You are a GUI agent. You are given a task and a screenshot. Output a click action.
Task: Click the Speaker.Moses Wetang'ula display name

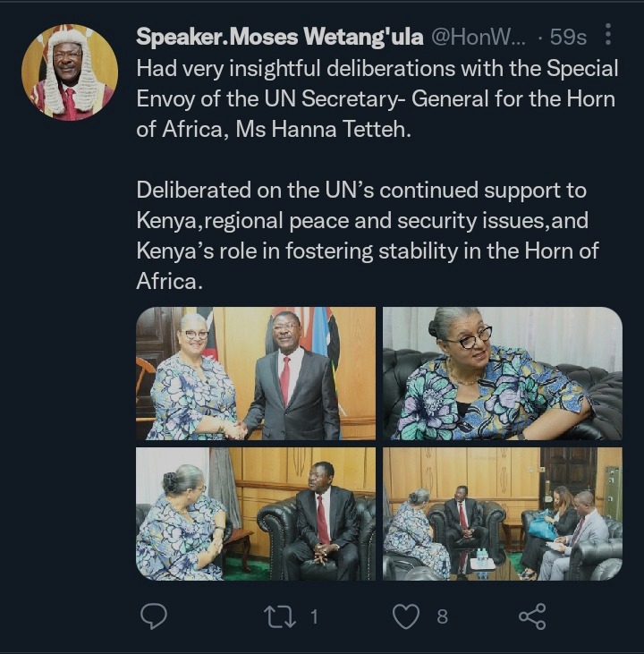279,37
